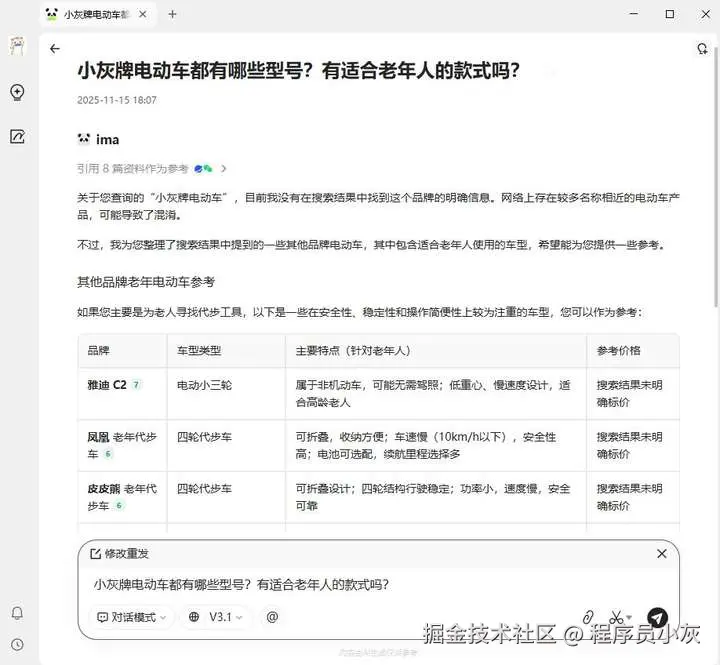Click the 修改重发 edit icon
Image resolution: width=720 pixels, height=665 pixels.
(95, 554)
